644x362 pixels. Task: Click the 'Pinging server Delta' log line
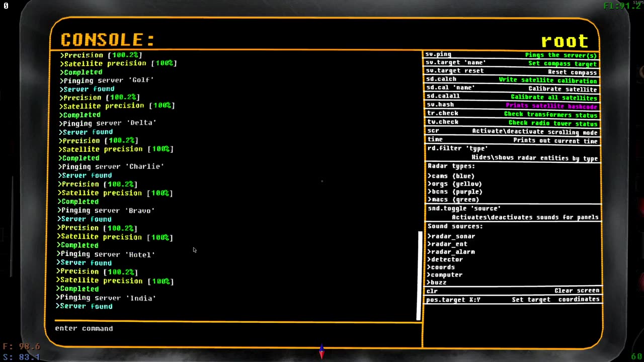(108, 123)
